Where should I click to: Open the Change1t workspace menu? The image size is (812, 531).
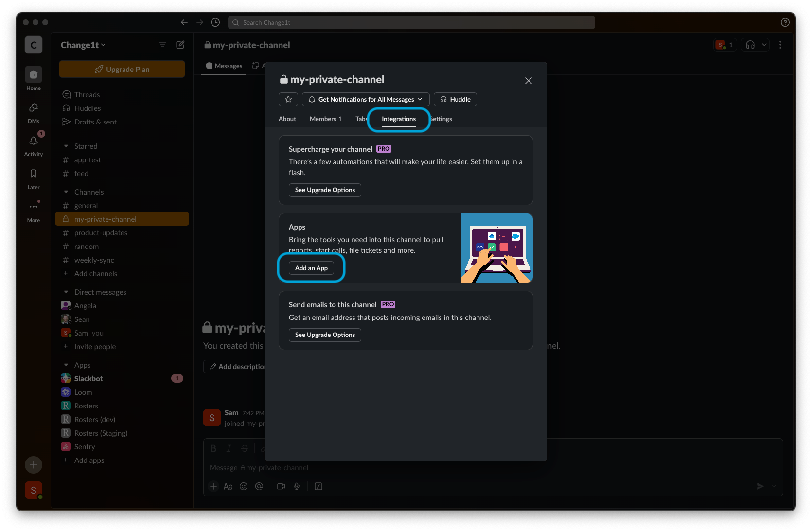(83, 45)
